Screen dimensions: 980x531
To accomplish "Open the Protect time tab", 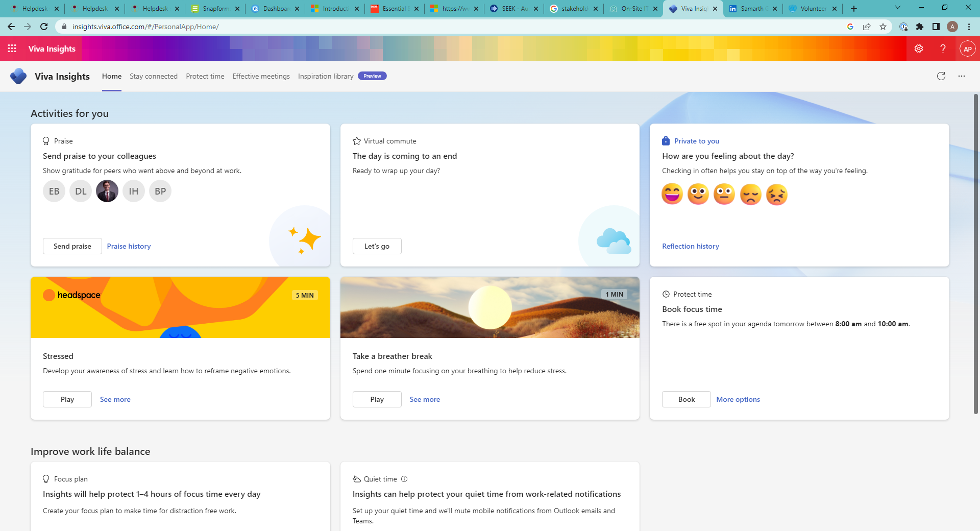I will point(205,76).
